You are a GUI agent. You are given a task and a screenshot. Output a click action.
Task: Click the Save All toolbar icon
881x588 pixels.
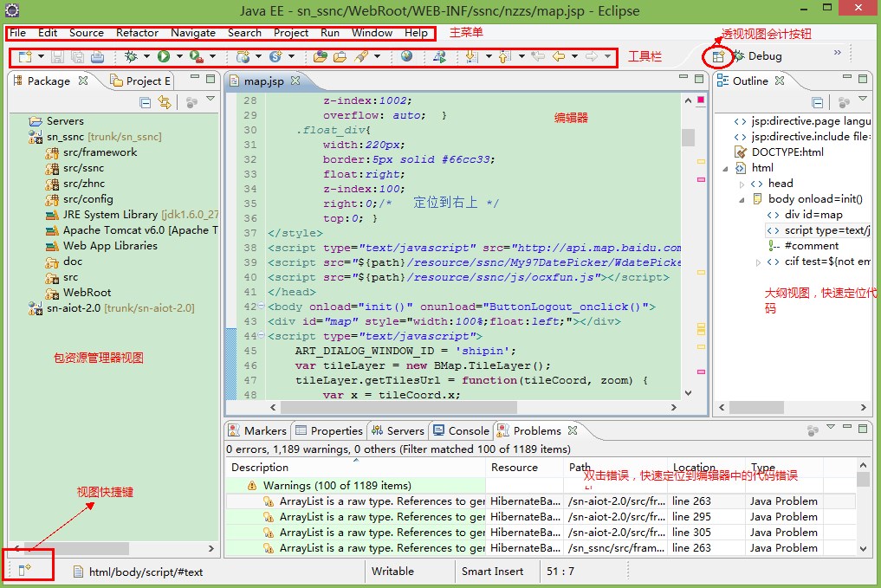coord(78,56)
